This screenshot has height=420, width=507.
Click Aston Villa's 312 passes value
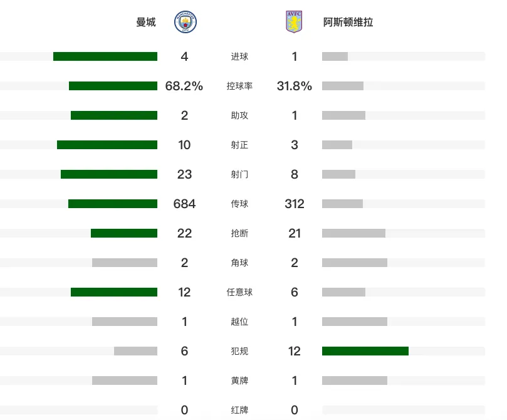point(295,204)
